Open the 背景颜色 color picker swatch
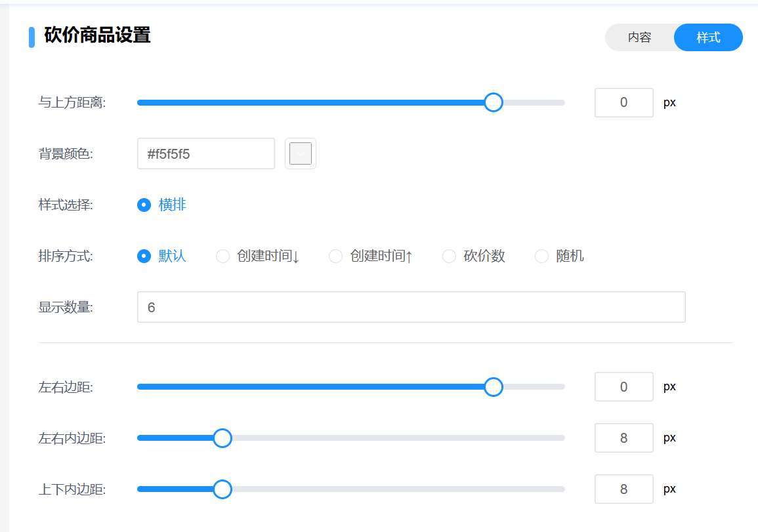758x532 pixels. [301, 153]
